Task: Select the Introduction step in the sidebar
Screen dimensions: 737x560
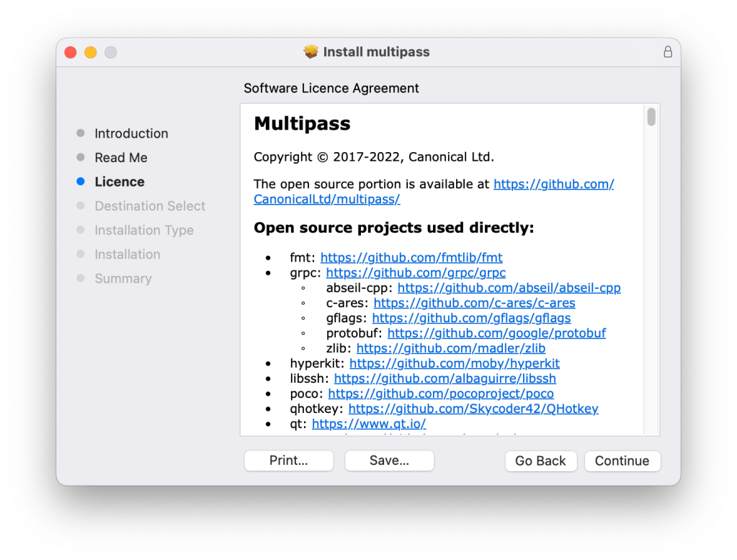Action: (131, 133)
